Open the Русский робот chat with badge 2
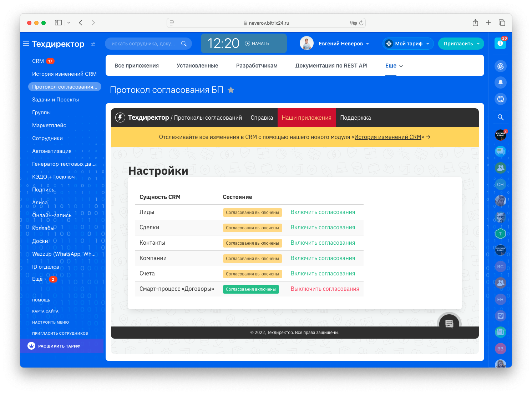 [501, 135]
